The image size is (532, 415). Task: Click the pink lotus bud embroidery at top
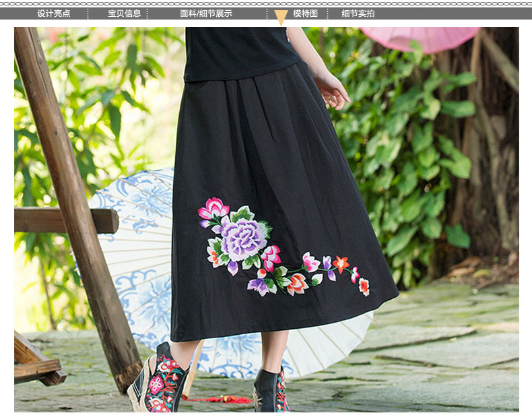pos(213,209)
